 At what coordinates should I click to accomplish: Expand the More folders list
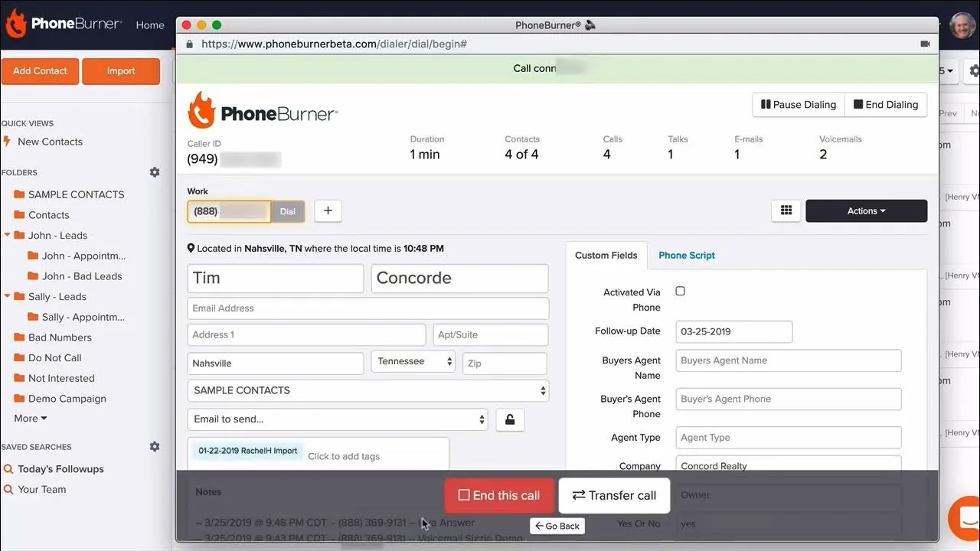[x=31, y=419]
